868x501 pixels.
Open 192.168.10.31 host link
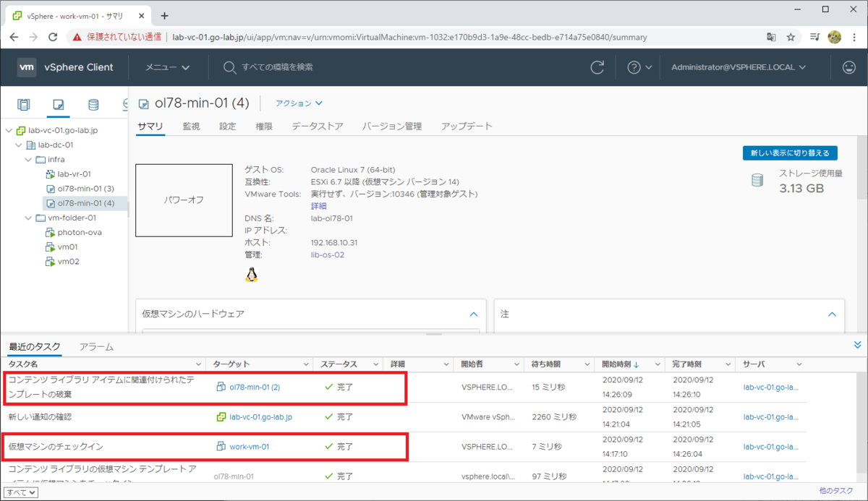[334, 242]
